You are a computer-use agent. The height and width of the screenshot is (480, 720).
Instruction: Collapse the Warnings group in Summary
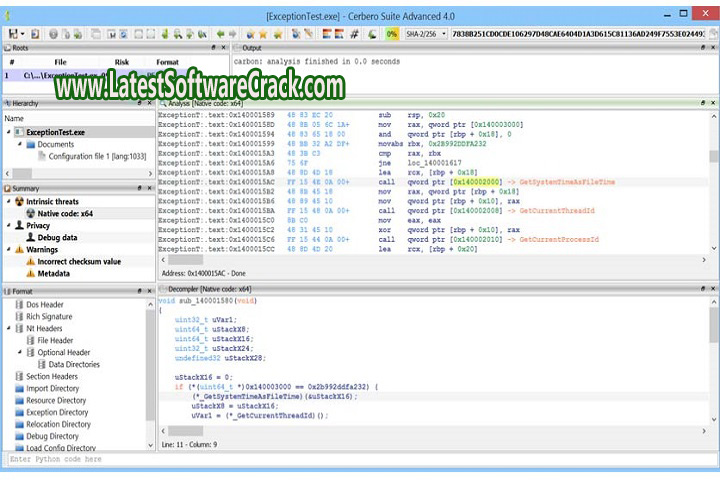point(8,249)
